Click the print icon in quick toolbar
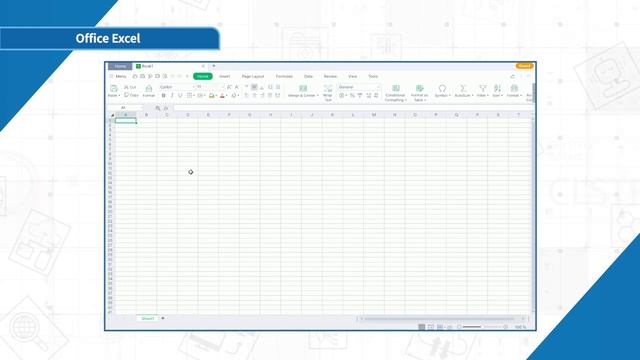Viewport: 640px width, 360px height. click(158, 76)
